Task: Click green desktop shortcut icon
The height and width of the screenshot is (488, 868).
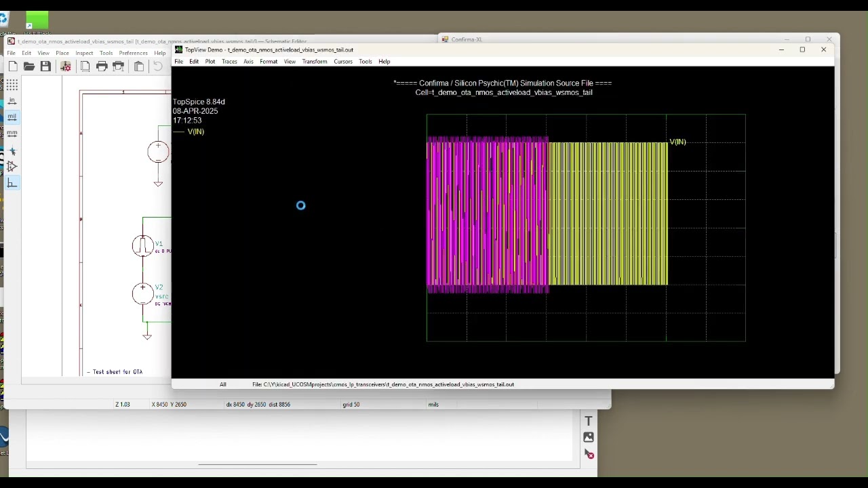Action: 37,20
